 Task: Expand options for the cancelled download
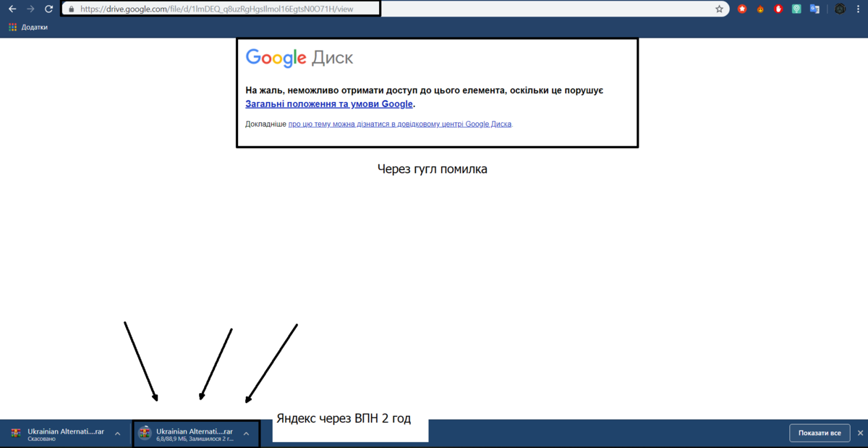117,434
